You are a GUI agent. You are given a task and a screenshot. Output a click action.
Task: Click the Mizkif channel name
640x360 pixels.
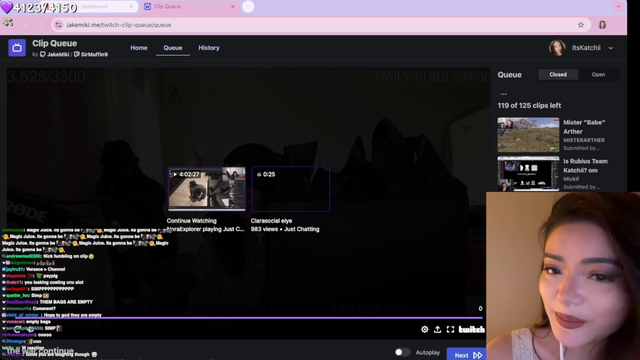pos(571,179)
